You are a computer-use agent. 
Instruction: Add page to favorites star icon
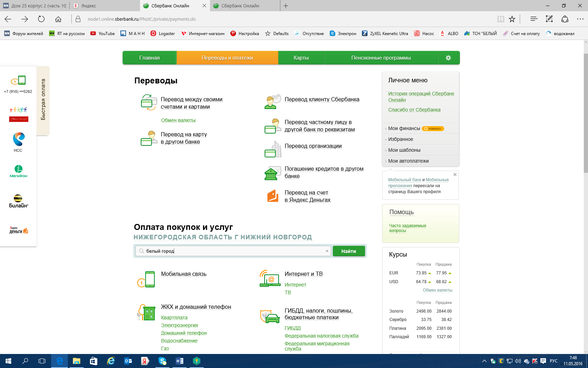512,19
